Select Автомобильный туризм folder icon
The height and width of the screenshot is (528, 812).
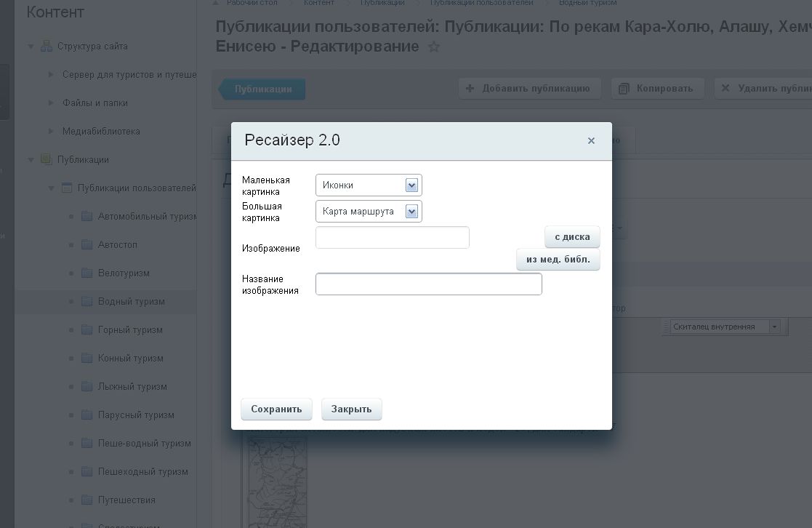coord(87,216)
